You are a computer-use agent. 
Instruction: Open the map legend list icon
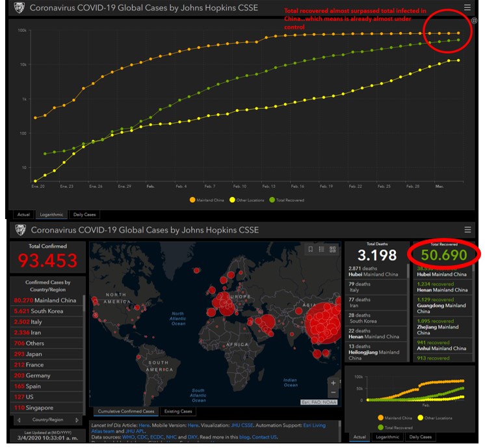321,250
